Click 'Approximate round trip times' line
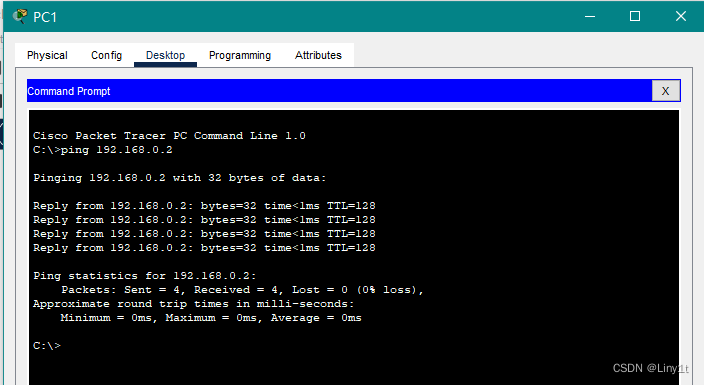Viewport: 704px width, 385px height. [x=194, y=304]
